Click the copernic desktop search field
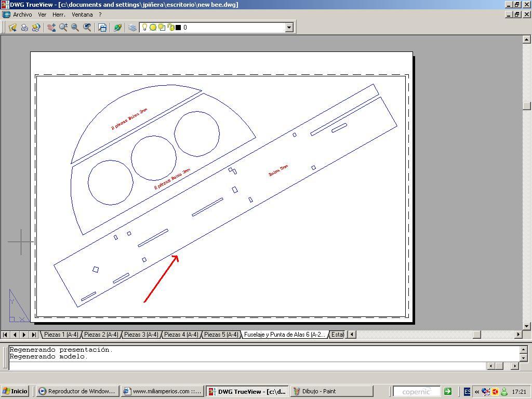This screenshot has height=399, width=532. click(x=417, y=391)
